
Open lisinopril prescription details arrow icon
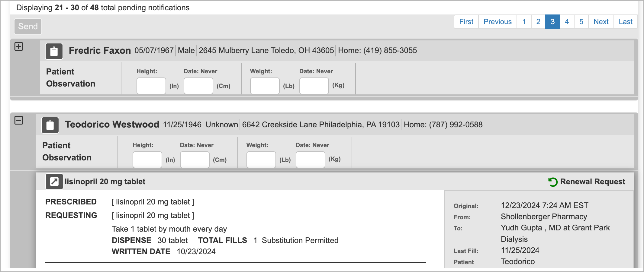[54, 182]
